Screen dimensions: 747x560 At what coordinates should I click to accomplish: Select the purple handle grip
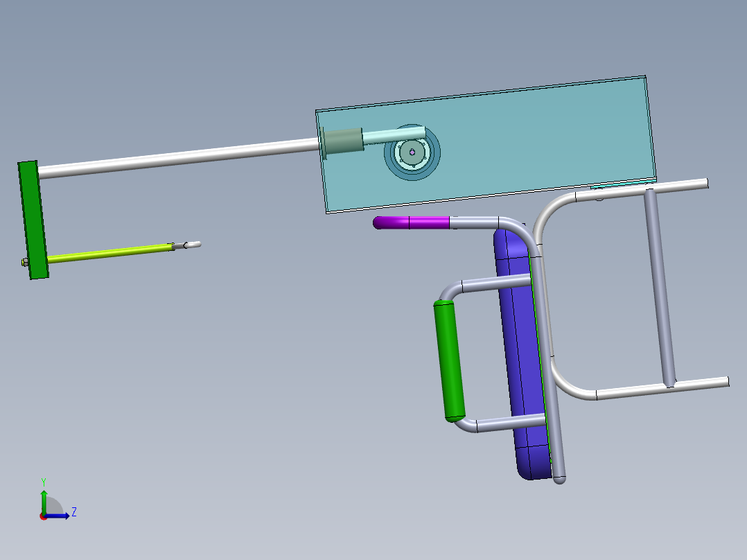click(x=411, y=222)
